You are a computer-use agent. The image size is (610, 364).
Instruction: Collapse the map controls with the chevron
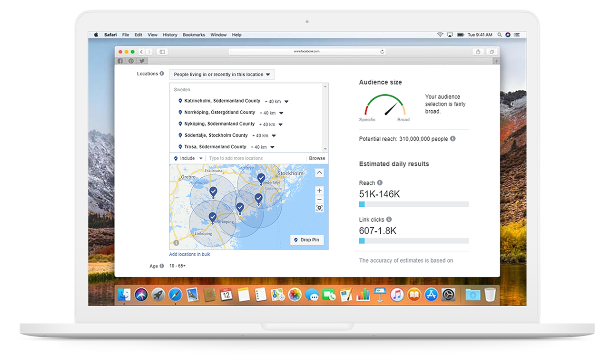(319, 172)
